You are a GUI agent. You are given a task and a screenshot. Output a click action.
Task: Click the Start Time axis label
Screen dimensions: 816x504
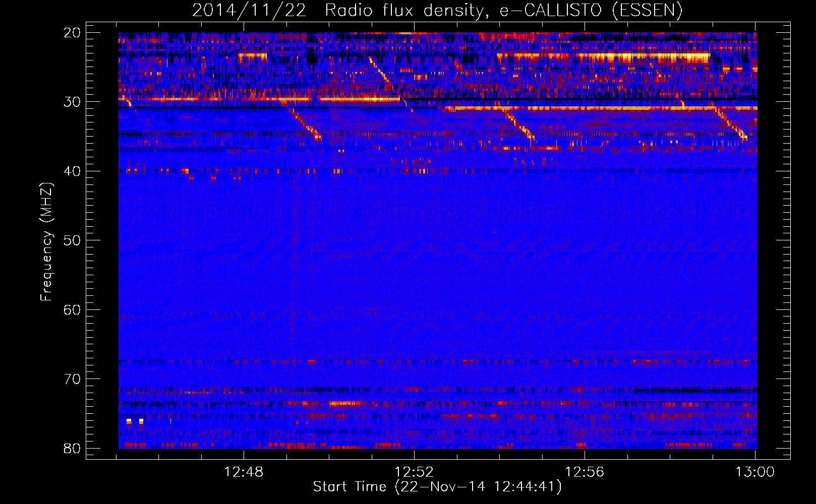click(x=437, y=487)
